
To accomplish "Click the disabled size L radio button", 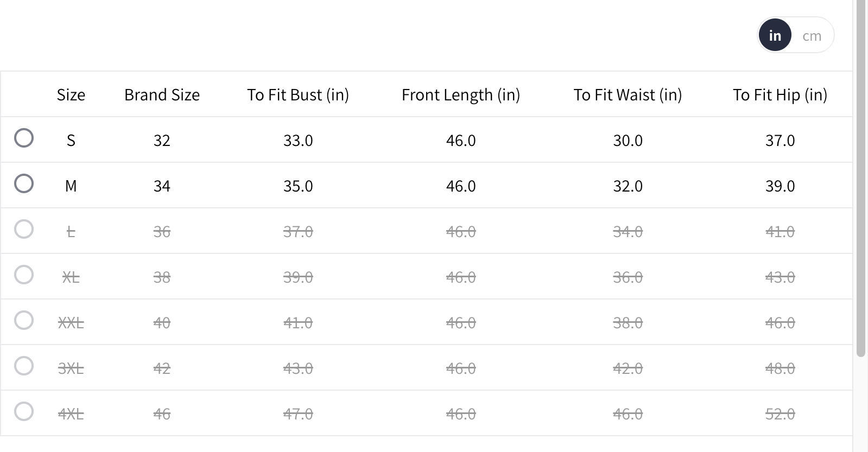I will coord(24,229).
